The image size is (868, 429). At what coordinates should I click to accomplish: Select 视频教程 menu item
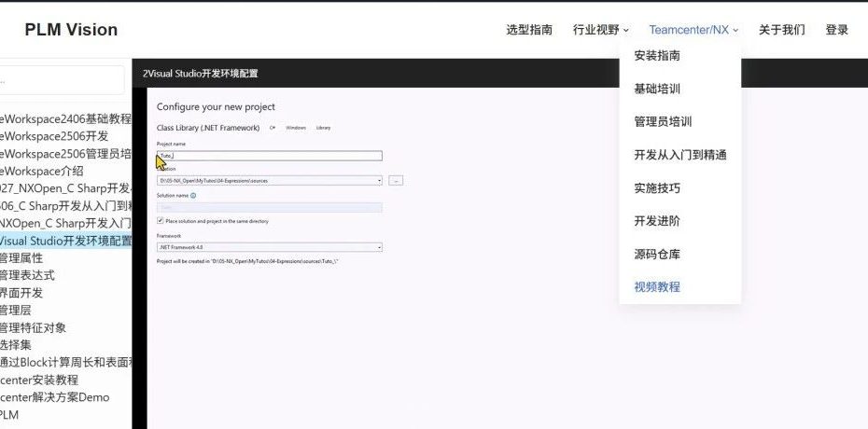(x=656, y=287)
